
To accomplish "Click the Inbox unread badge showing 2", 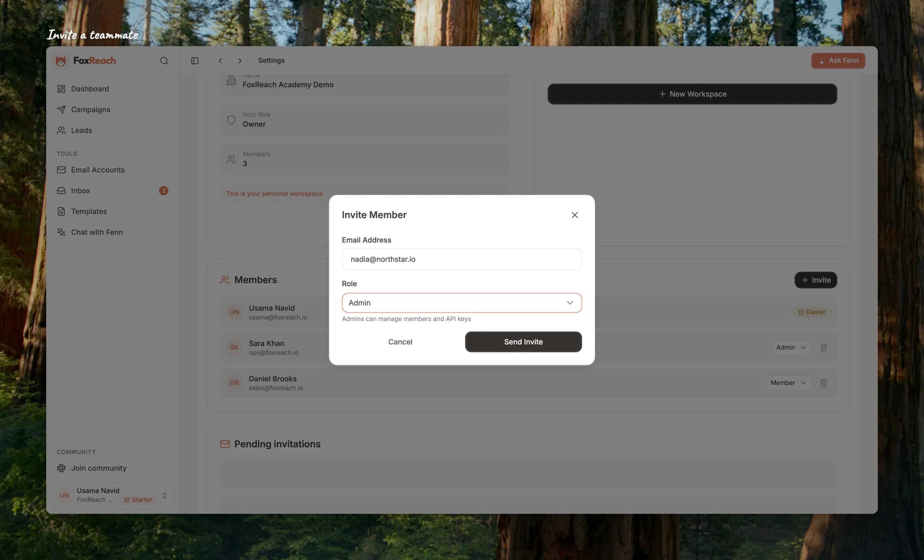I will tap(164, 191).
